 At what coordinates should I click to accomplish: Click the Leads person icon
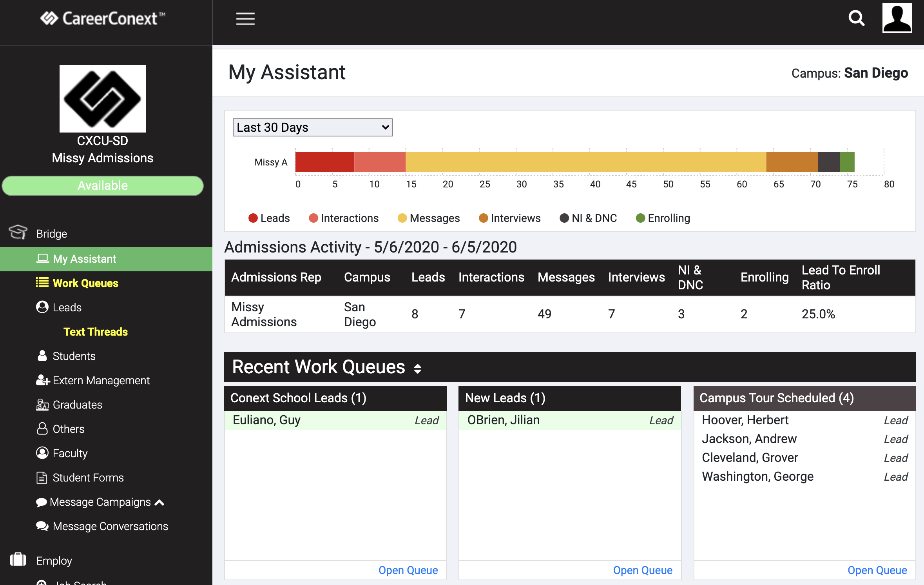point(42,307)
